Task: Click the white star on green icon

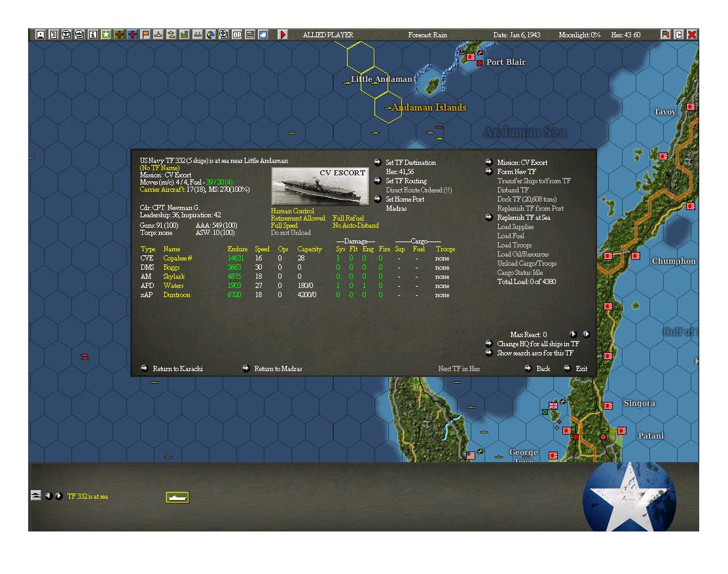Action: click(x=106, y=35)
